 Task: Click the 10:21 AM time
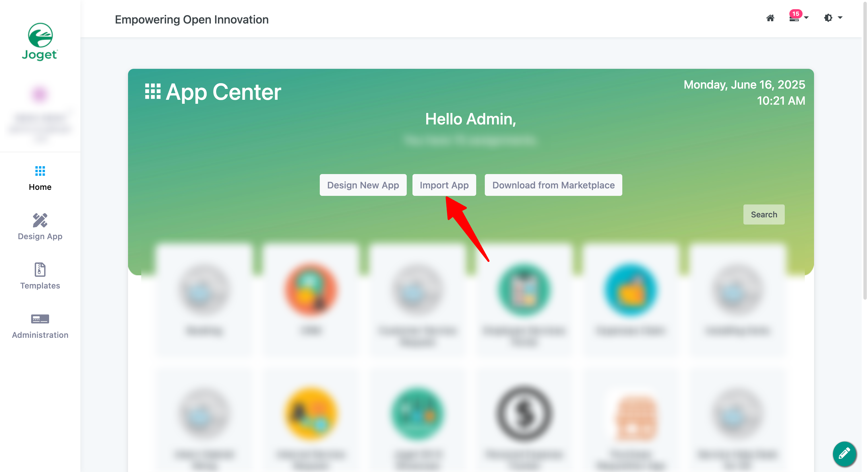click(781, 101)
